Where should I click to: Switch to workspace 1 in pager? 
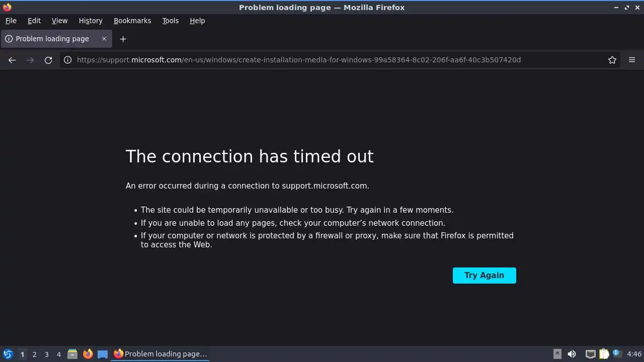point(22,354)
